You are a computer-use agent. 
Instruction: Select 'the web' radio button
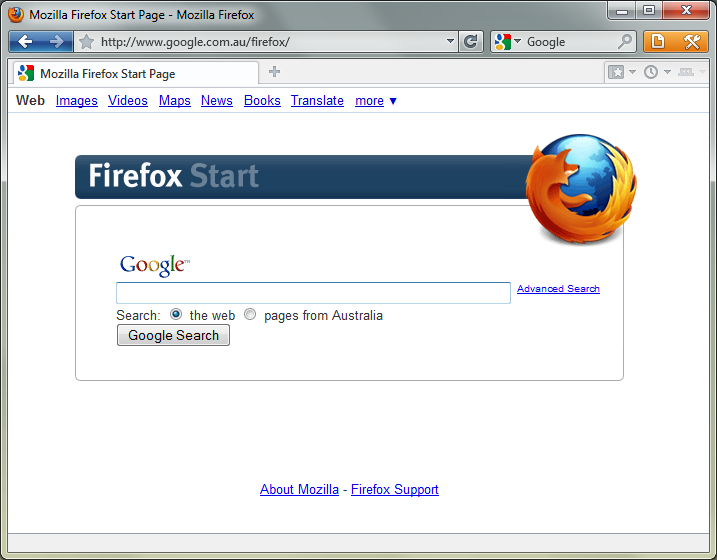pos(176,315)
